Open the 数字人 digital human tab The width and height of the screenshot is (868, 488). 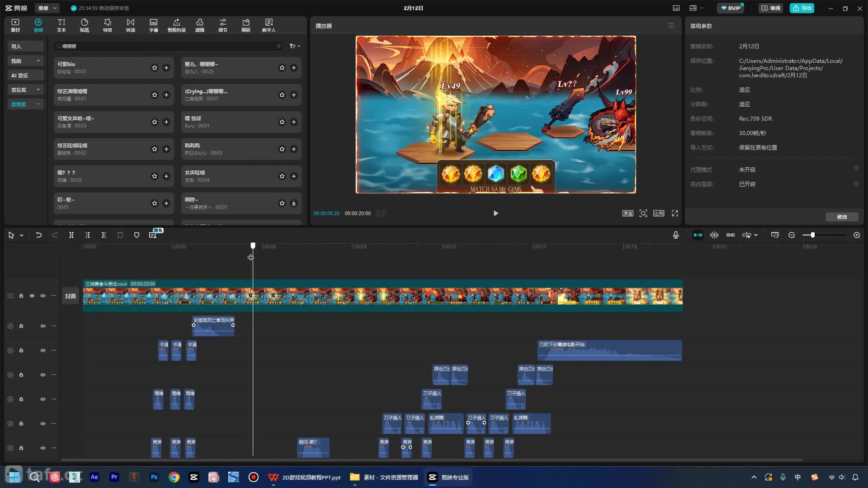point(269,25)
